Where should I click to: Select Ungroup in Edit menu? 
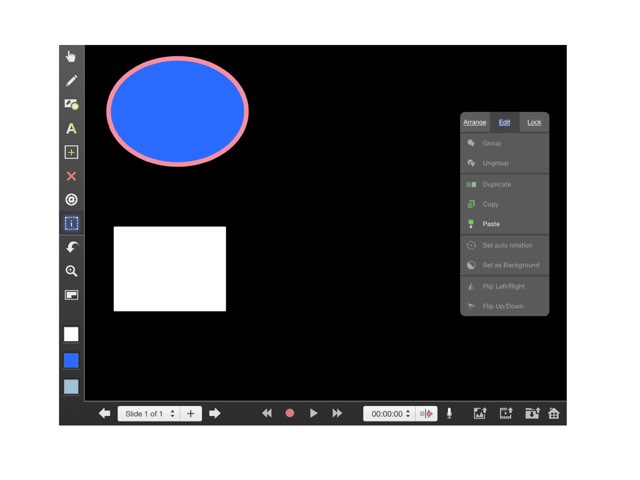pos(504,163)
